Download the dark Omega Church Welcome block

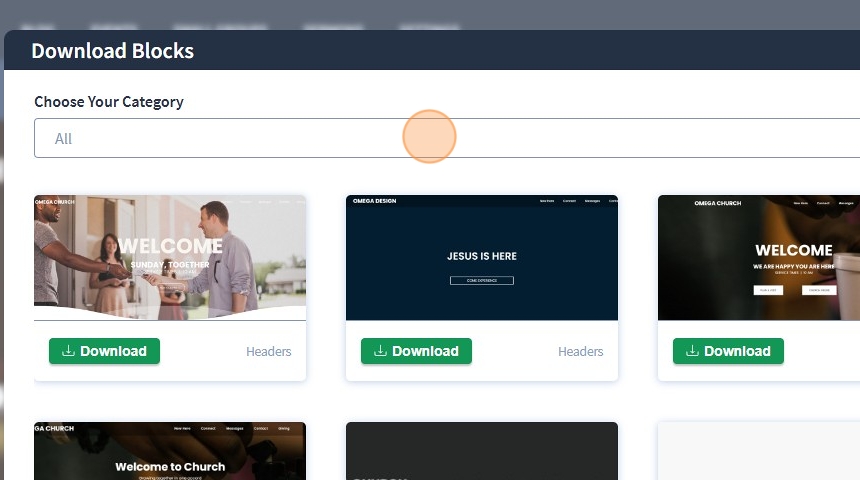point(728,351)
